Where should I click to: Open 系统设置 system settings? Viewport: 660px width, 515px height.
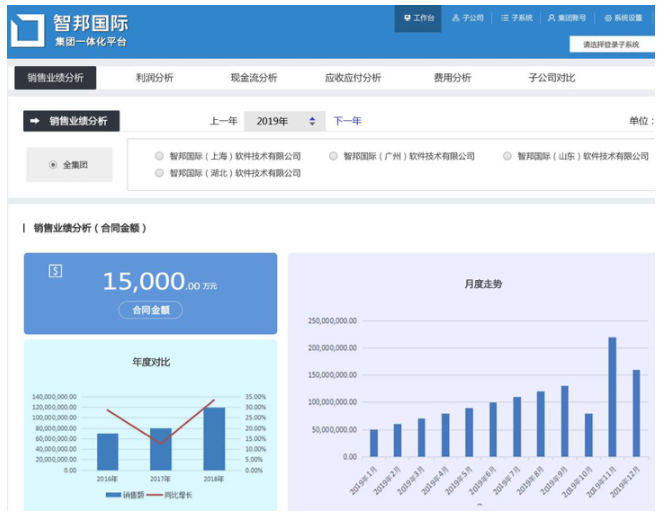623,18
